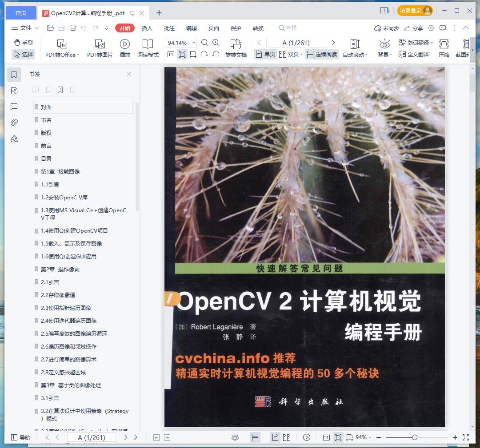Click the 分享 share button
The image size is (480, 448).
point(414,28)
